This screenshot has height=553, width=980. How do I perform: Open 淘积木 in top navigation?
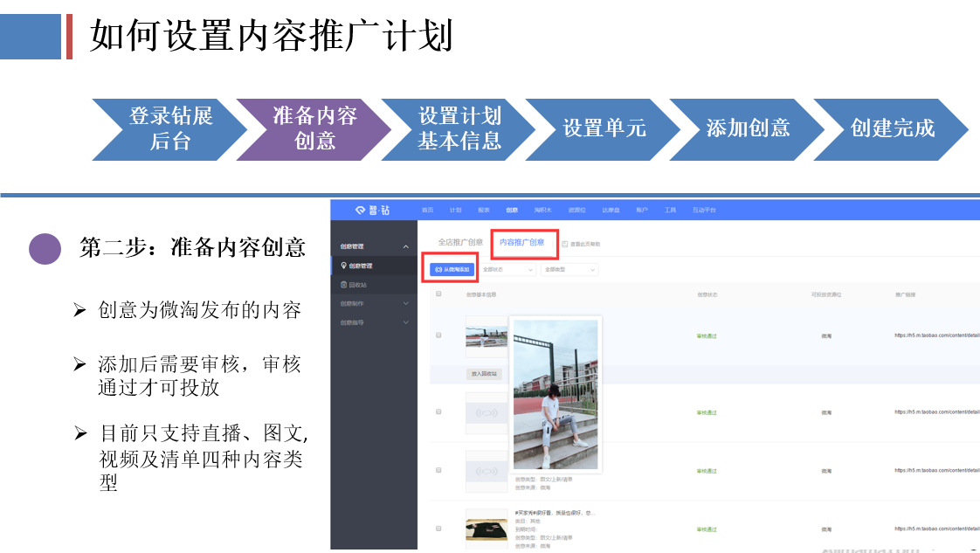pos(542,210)
